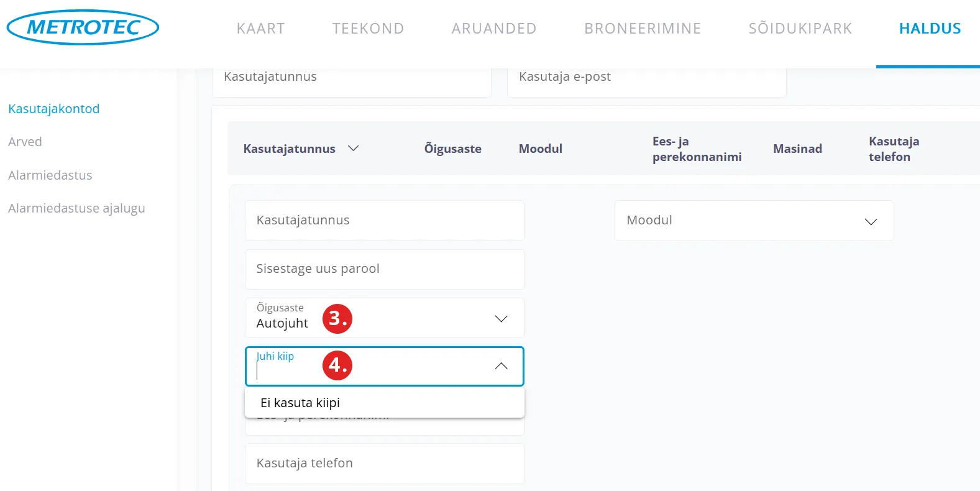The height and width of the screenshot is (491, 980).
Task: Select the HALDUS tab
Action: (930, 29)
